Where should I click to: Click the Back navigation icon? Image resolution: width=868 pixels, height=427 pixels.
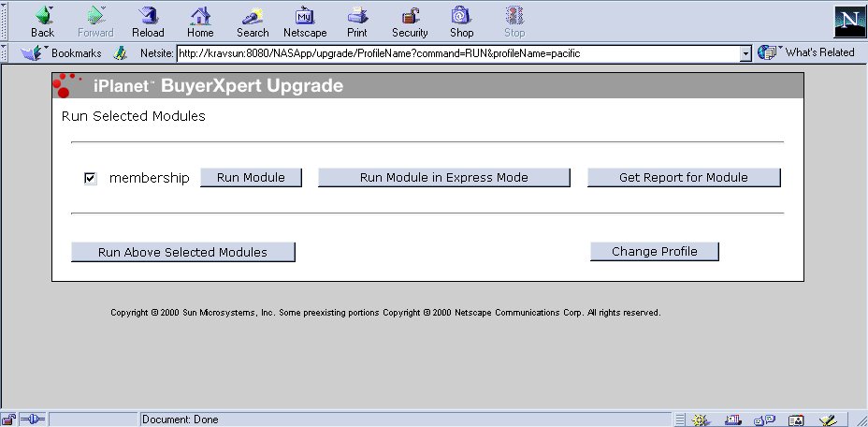pyautogui.click(x=43, y=22)
